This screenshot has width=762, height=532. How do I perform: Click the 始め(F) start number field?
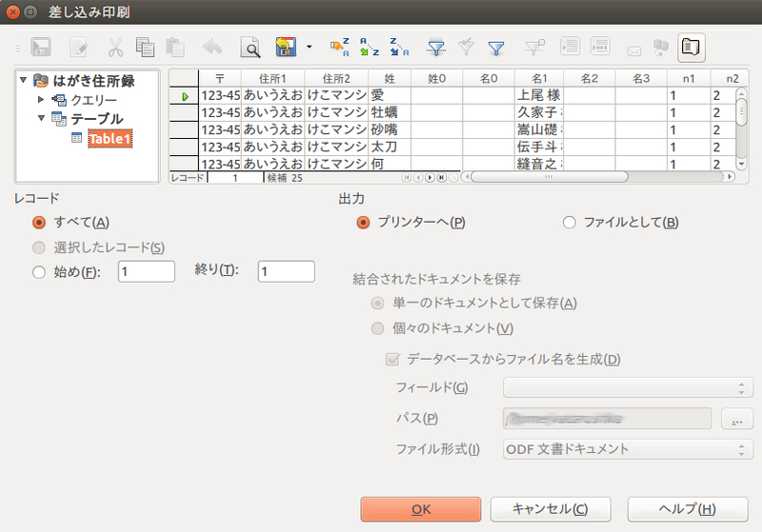pos(147,271)
